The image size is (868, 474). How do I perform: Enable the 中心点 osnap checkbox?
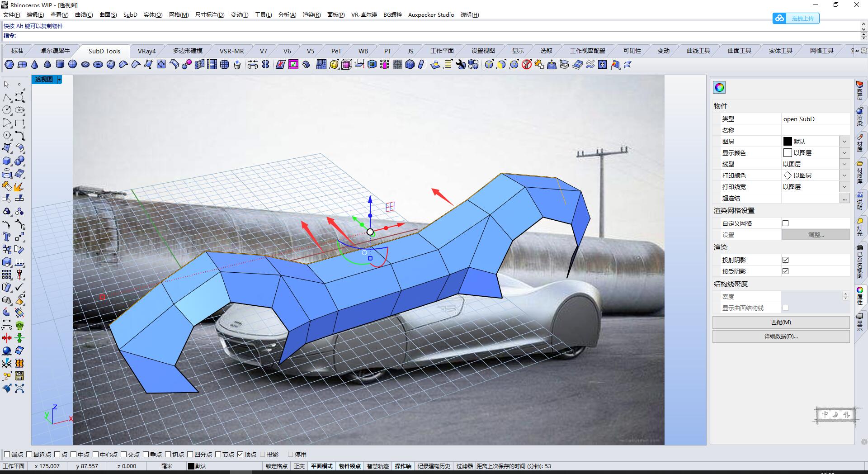96,455
